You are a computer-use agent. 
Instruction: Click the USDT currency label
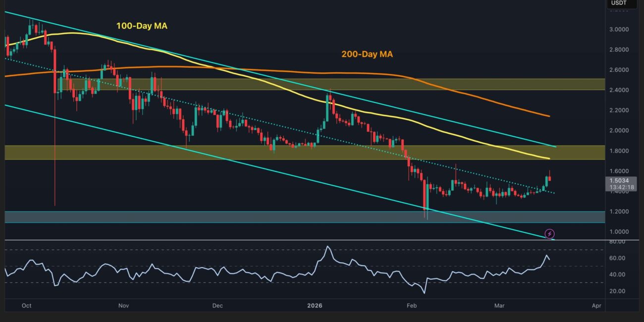(618, 3)
